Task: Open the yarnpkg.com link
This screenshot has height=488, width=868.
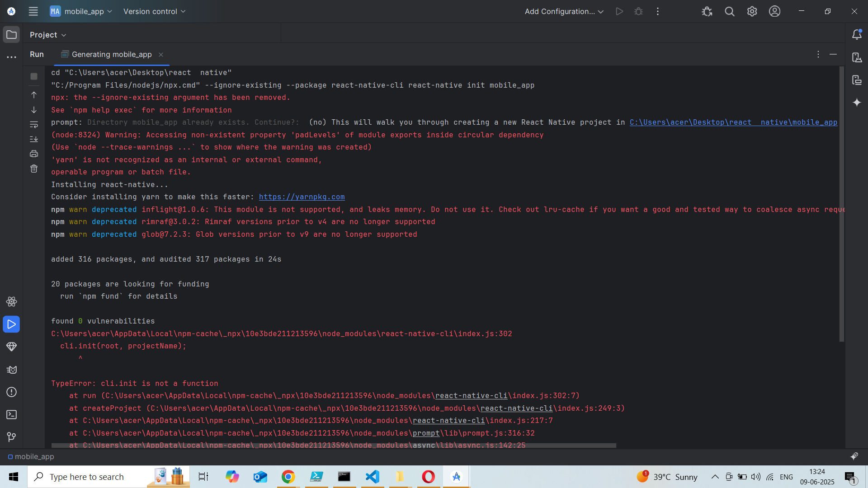Action: (x=302, y=197)
